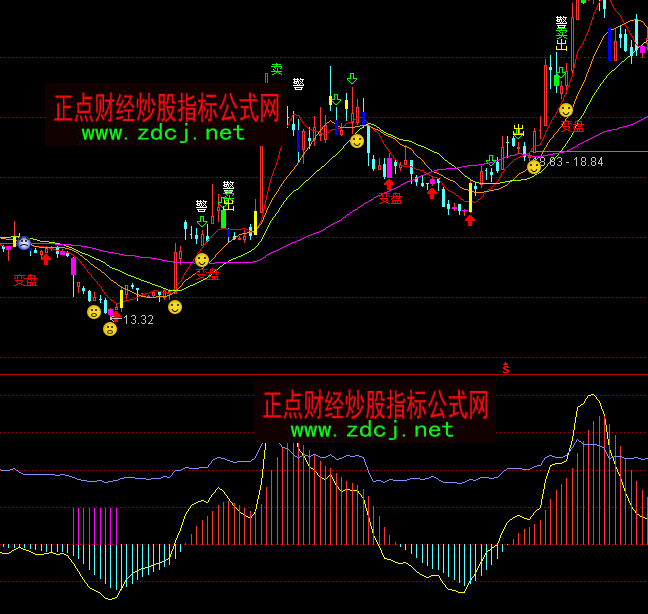
Task: Select the yellow 出 signal label
Action: point(518,130)
